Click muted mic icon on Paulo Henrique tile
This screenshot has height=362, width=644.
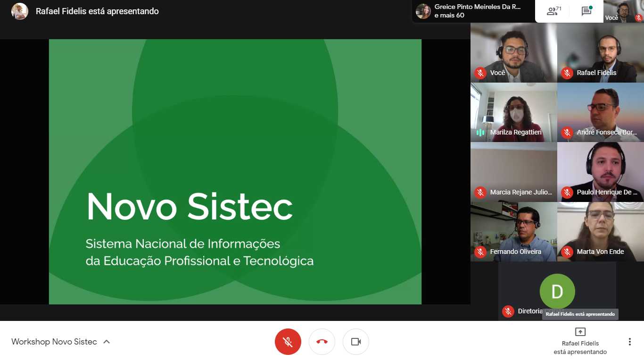(567, 192)
